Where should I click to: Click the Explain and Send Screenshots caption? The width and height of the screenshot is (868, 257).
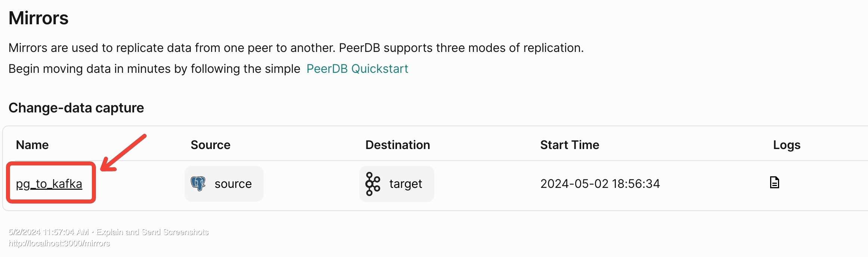pos(152,232)
